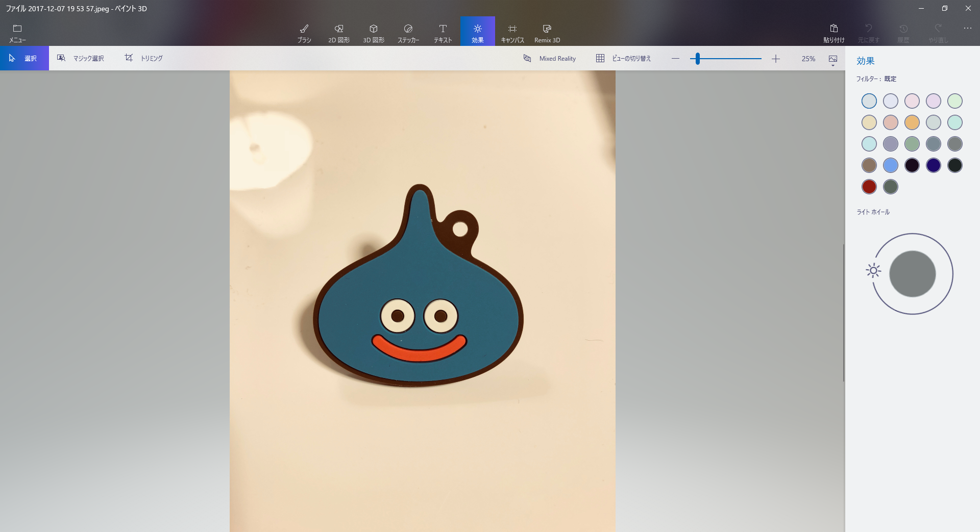This screenshot has height=532, width=980.
Task: Select the slate blue-gray filter swatch
Action: pos(934,144)
